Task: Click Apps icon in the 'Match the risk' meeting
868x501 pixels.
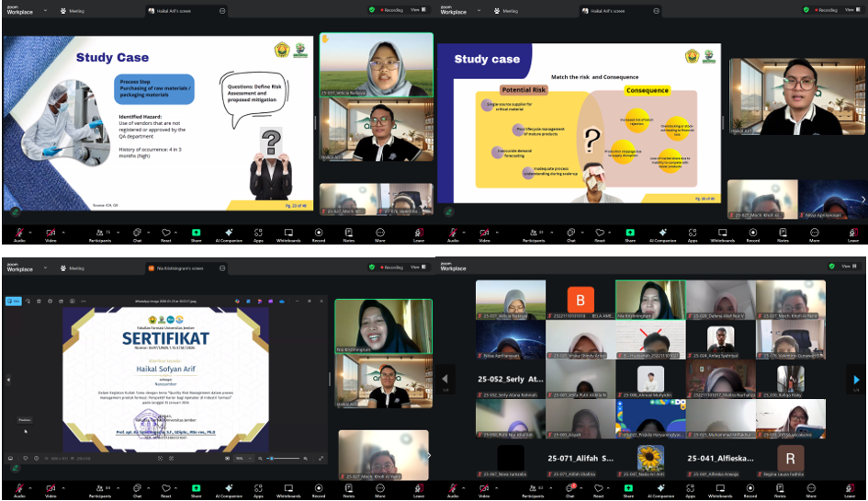Action: coord(693,232)
